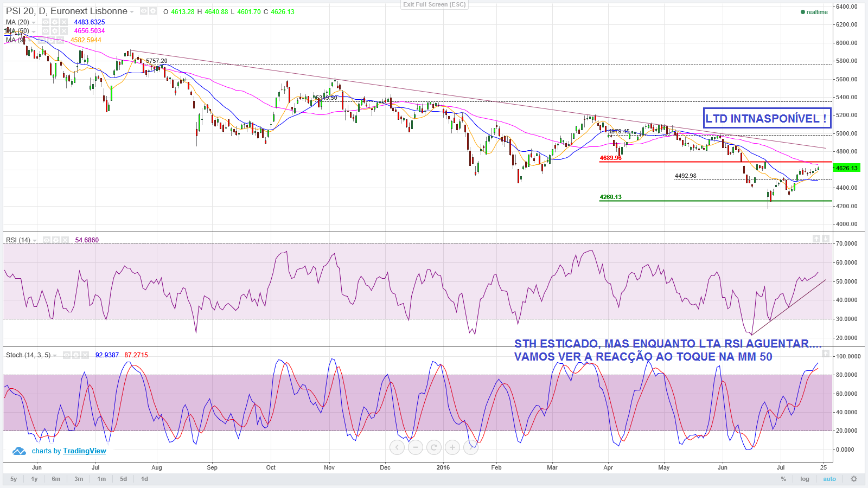The image size is (868, 488).
Task: Open MA (20) indicator settings gear
Action: pos(55,22)
